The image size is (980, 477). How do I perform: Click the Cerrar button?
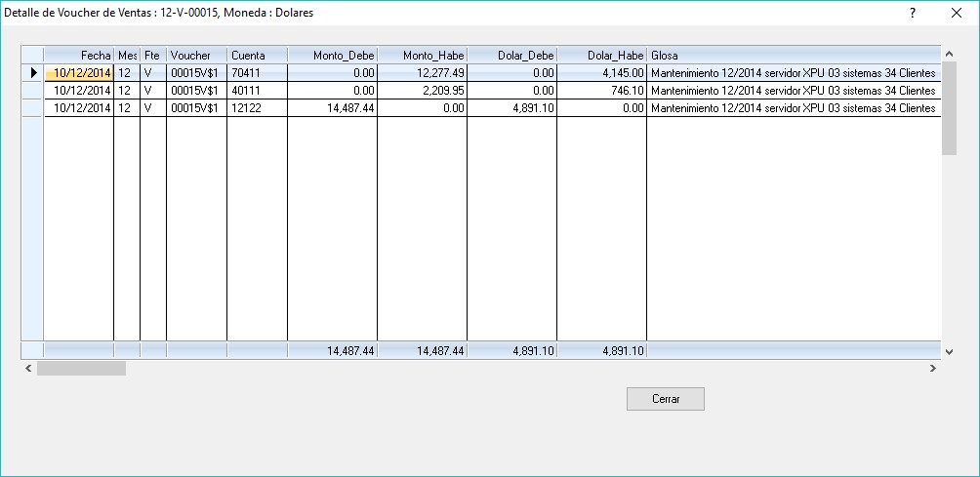click(x=665, y=399)
